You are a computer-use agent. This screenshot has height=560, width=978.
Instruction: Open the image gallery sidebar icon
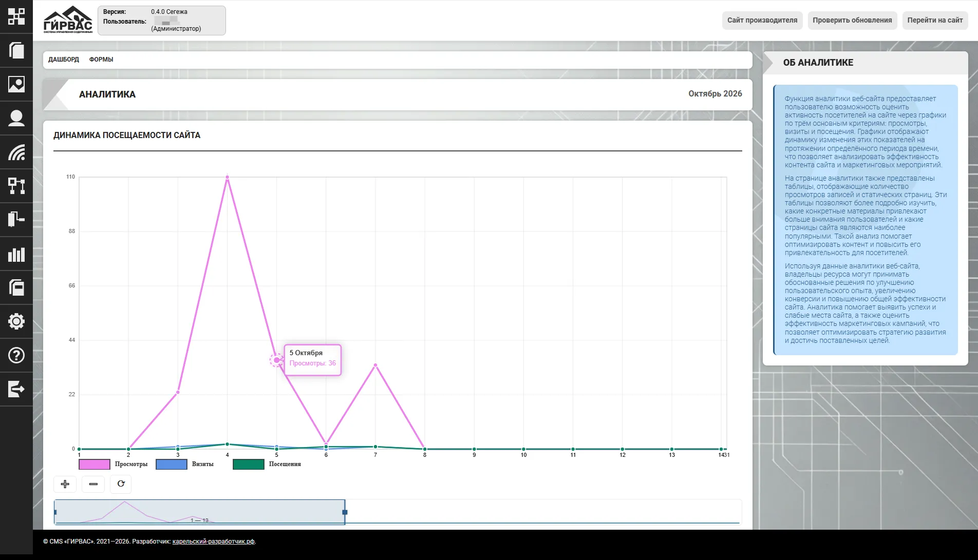point(16,84)
